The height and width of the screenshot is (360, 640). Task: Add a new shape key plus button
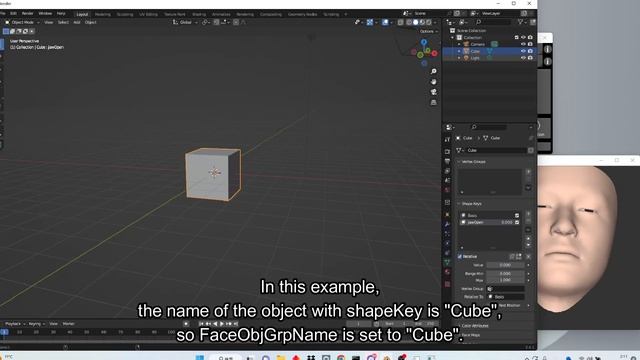528,213
